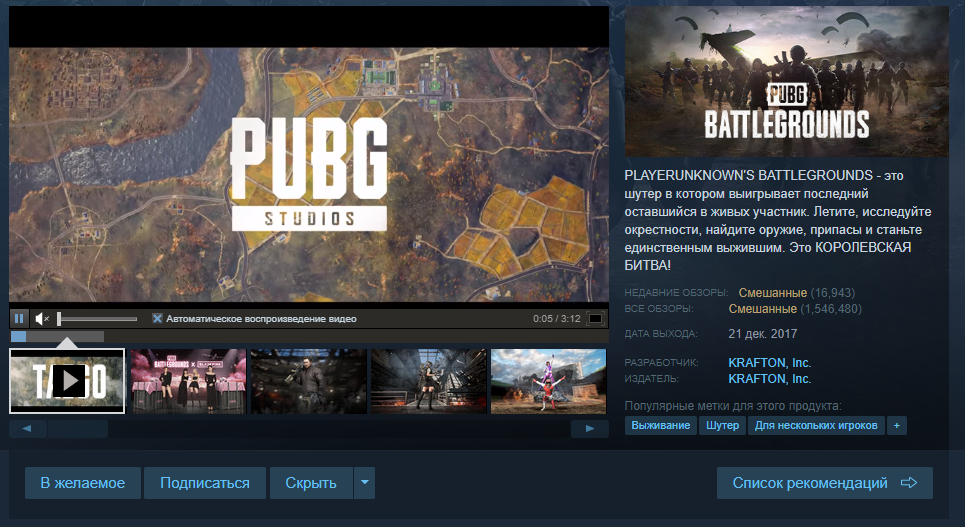Click the PLAYERUNKNOWN'S BATTLEGROUNDS description text
This screenshot has height=527, width=965.
pos(778,220)
